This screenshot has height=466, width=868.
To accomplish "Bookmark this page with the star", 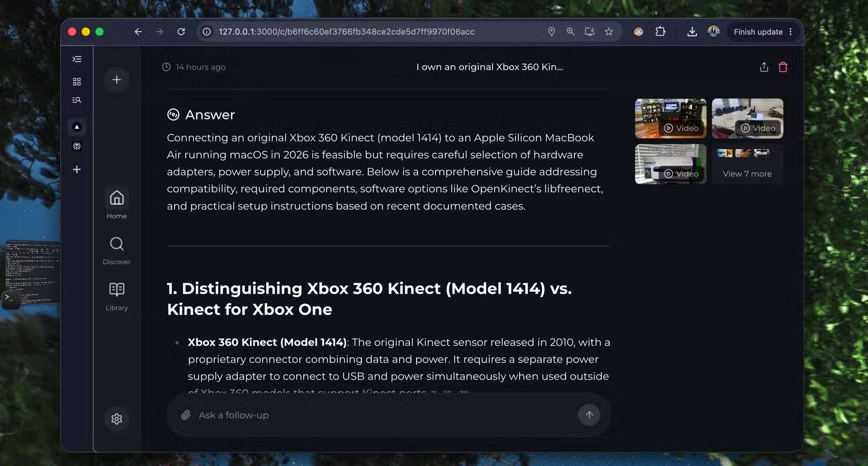I will [609, 32].
